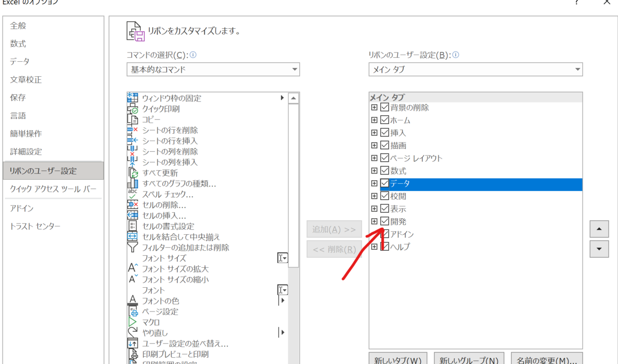
Task: Expand the 数式 node in tab tree
Action: [374, 170]
